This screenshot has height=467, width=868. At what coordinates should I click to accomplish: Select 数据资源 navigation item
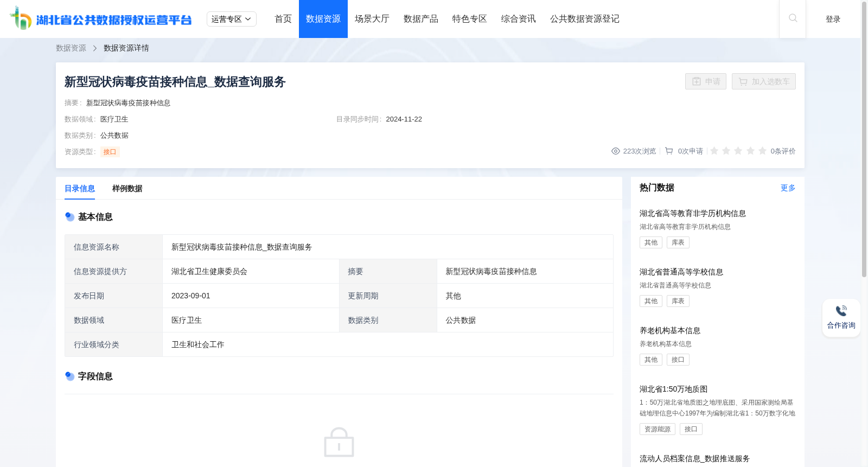323,19
